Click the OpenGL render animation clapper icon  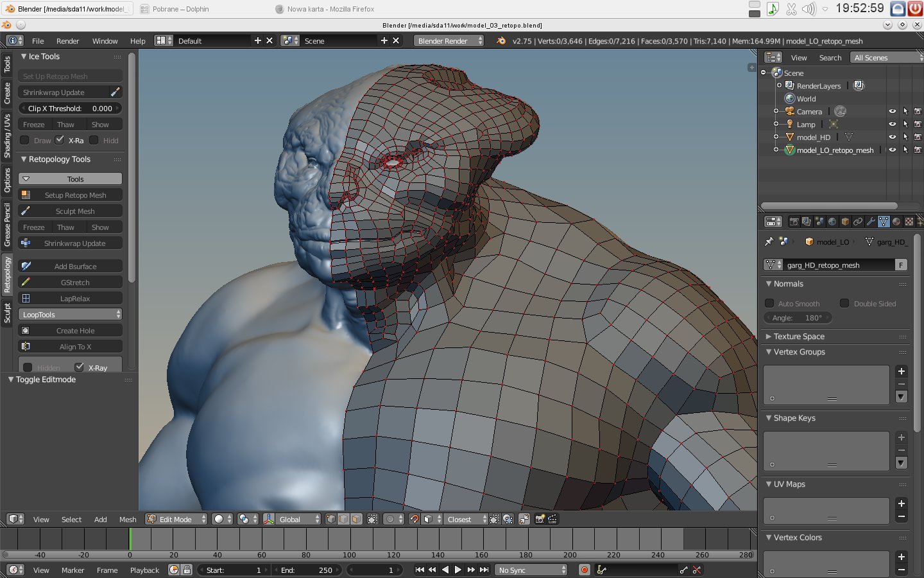click(552, 519)
